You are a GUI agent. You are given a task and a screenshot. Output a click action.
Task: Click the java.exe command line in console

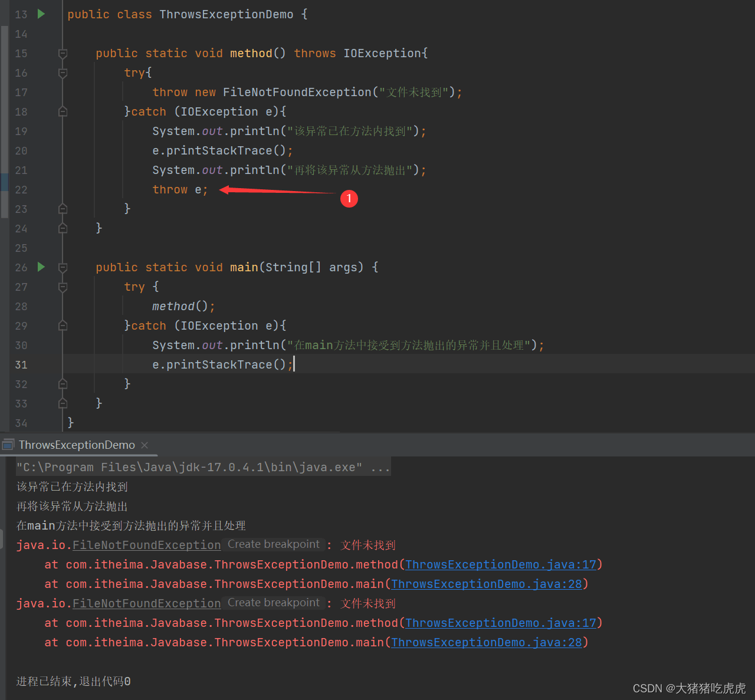[203, 467]
